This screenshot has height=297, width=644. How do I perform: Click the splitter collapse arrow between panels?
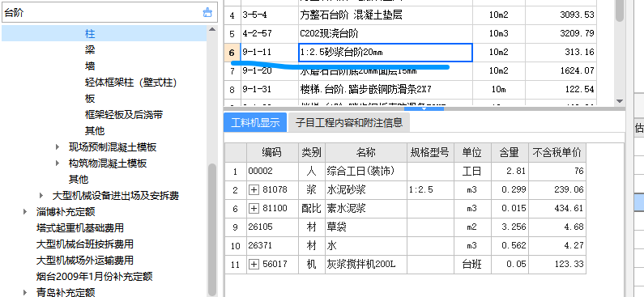[424, 108]
